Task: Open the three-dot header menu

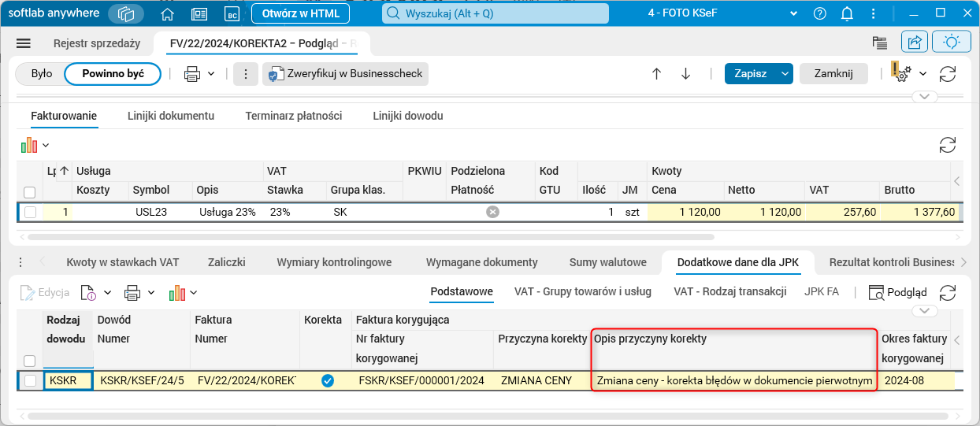Action: pos(874,13)
